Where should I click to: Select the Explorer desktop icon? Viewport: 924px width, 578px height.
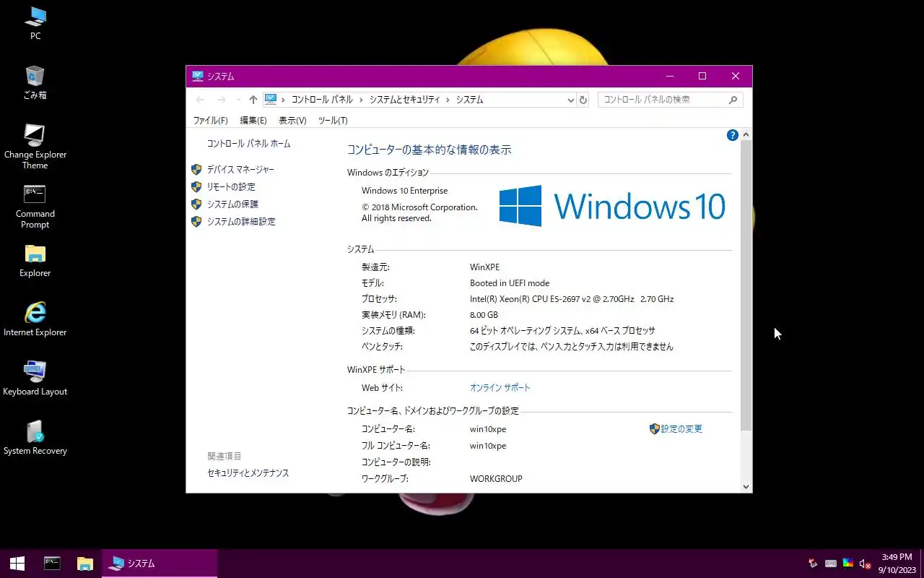pos(35,260)
